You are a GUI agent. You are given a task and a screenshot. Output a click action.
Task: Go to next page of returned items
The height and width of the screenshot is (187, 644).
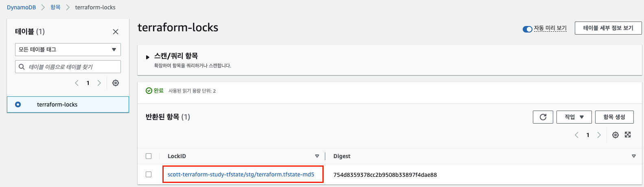pyautogui.click(x=599, y=135)
